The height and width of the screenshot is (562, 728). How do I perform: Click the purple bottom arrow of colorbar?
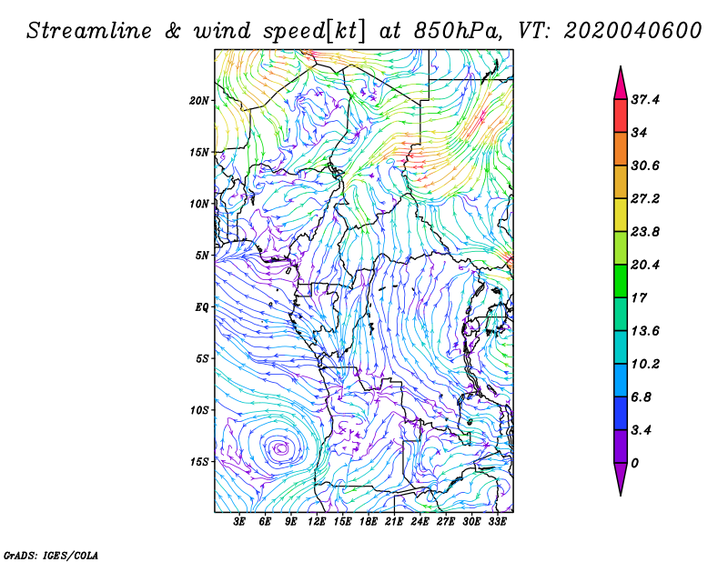click(621, 479)
